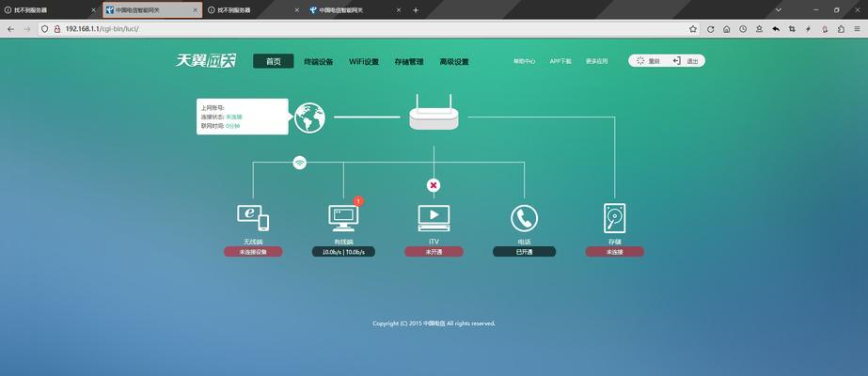This screenshot has height=376, width=868.
Task: Open the 有线端 wired computer icon
Action: tap(343, 218)
